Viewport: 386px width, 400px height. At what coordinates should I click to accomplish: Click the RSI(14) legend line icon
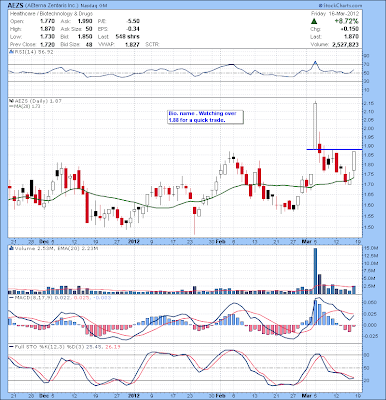(x=11, y=52)
